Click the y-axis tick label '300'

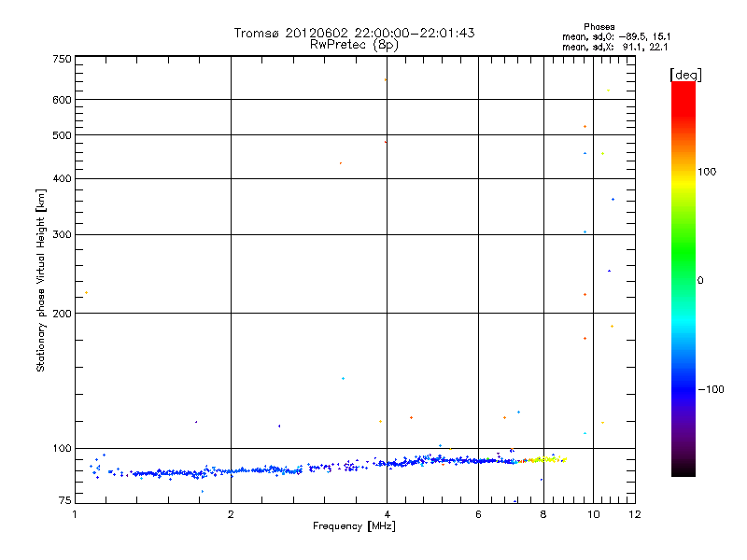click(x=62, y=234)
